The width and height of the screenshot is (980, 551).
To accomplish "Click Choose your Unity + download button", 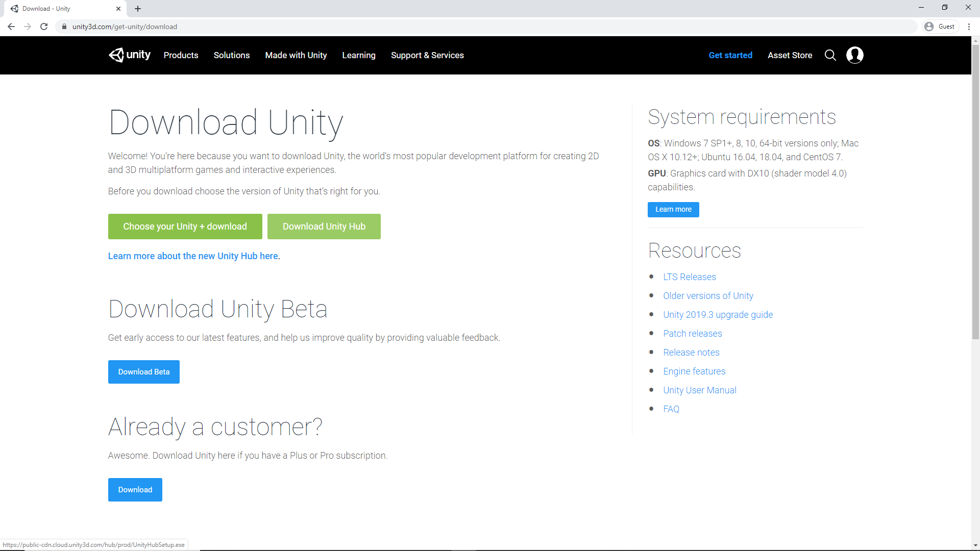I will (185, 227).
